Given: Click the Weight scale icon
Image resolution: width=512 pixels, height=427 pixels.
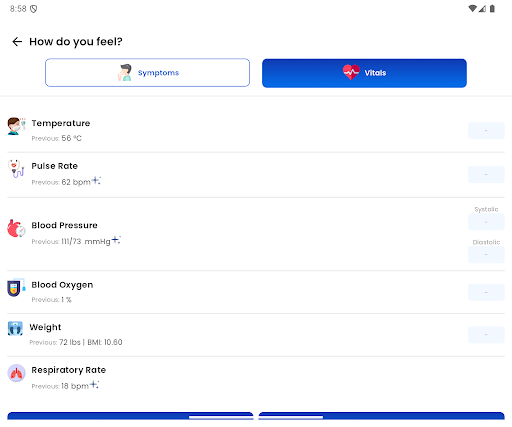Looking at the screenshot, I should pos(15,328).
